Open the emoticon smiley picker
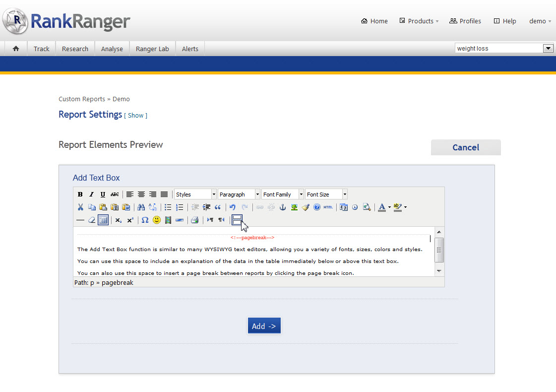The width and height of the screenshot is (556, 392). click(157, 220)
